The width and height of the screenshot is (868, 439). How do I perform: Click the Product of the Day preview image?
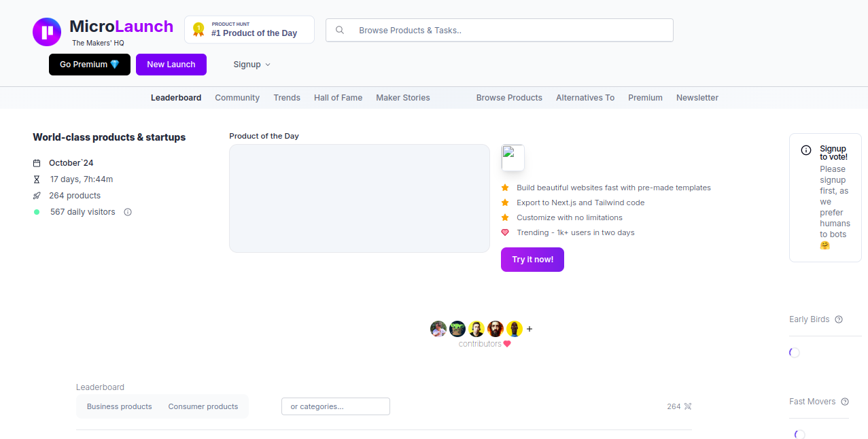coord(360,198)
